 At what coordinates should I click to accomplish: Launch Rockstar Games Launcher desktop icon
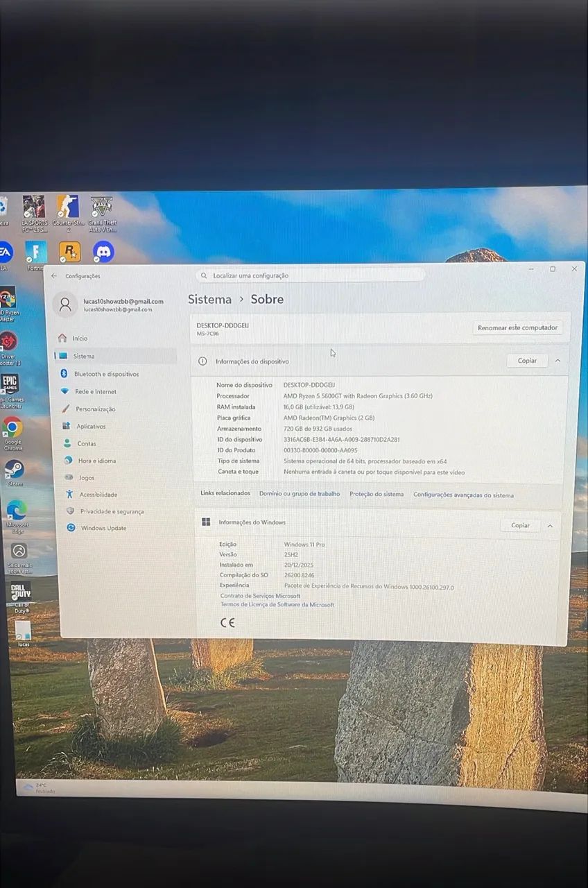(69, 252)
